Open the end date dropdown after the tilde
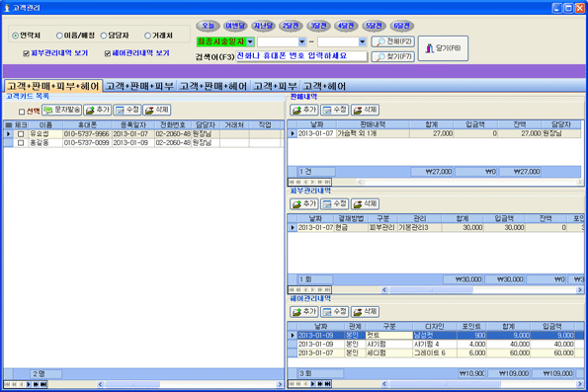The image size is (588, 392). tap(362, 41)
